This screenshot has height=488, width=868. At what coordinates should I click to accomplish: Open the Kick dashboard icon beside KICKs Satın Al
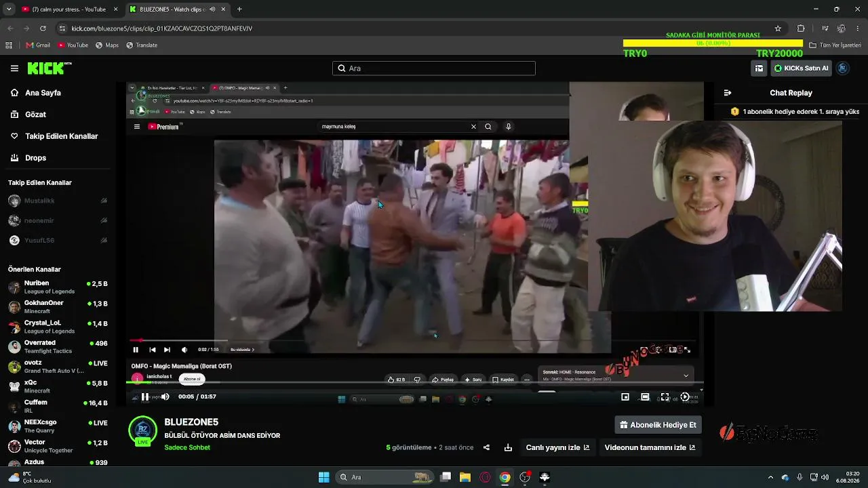759,68
